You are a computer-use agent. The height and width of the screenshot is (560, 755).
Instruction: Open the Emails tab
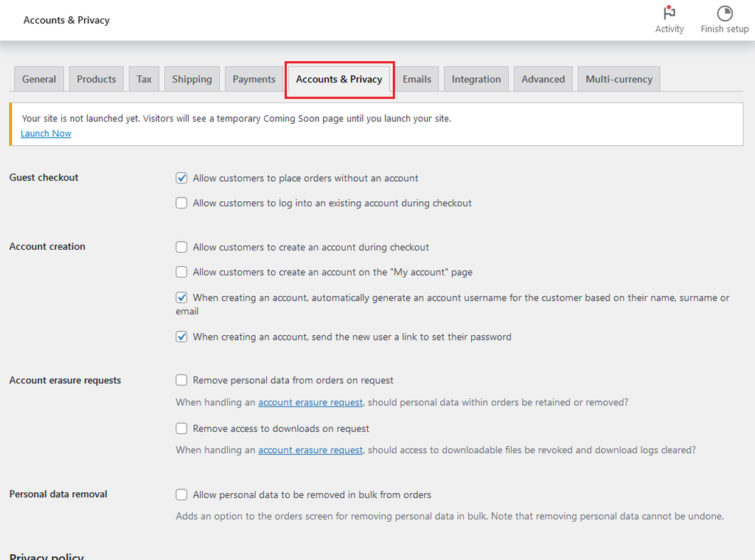[x=417, y=80]
